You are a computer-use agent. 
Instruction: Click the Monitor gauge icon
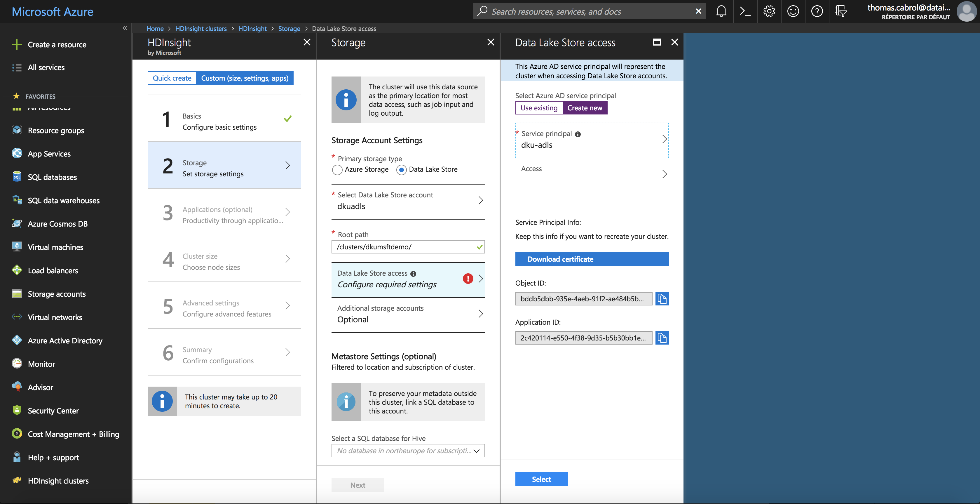click(x=17, y=364)
